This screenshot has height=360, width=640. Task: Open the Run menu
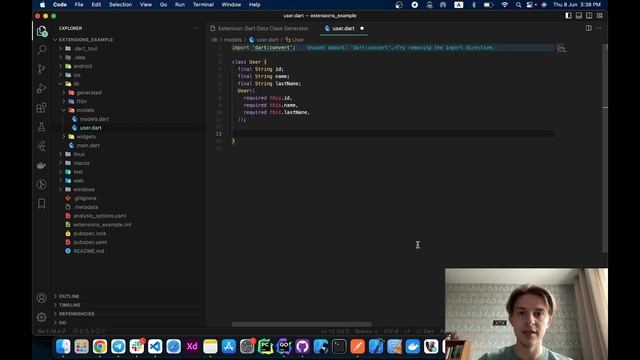180,5
